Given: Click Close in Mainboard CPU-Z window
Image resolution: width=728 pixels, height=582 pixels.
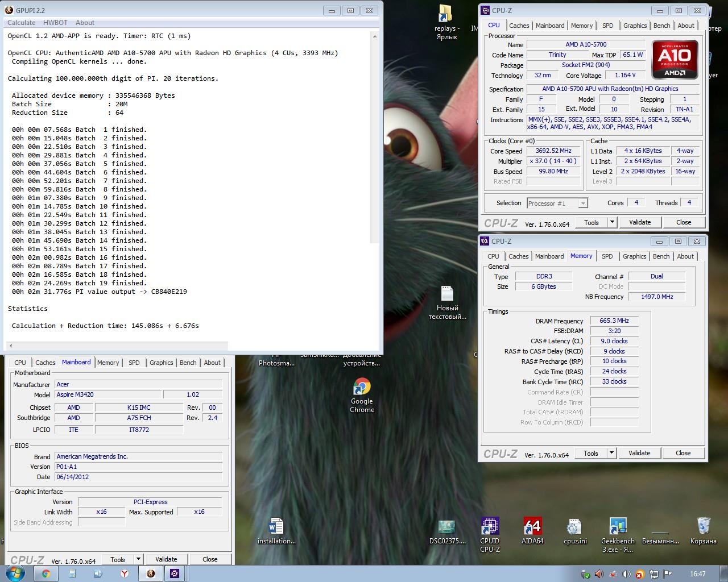Looking at the screenshot, I should click(x=210, y=559).
